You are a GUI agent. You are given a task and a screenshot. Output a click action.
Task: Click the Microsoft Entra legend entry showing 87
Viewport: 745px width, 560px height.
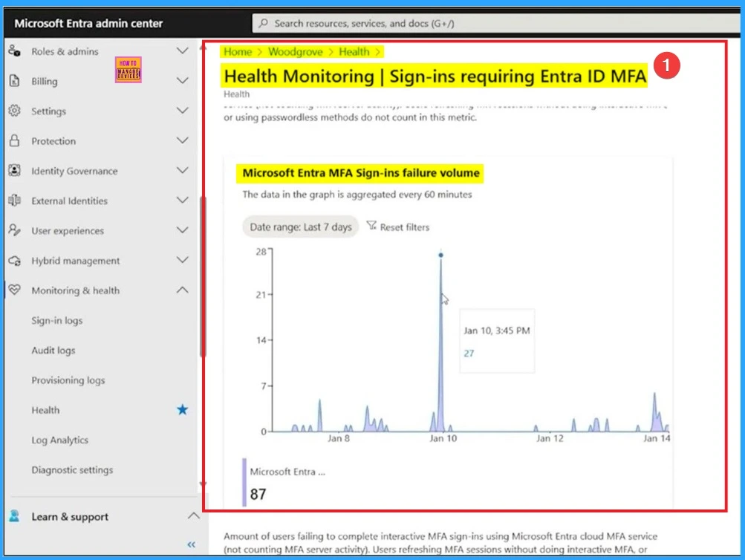click(x=284, y=483)
